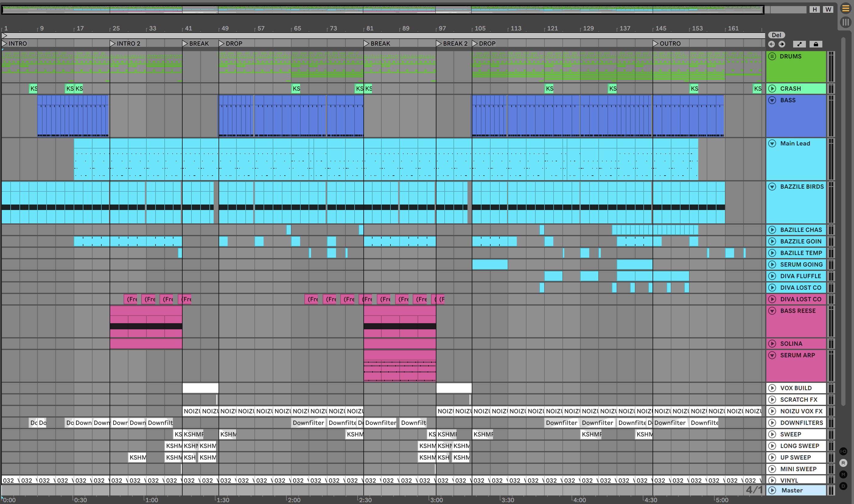
Task: Toggle the mixer (M) section button
Action: (843, 474)
